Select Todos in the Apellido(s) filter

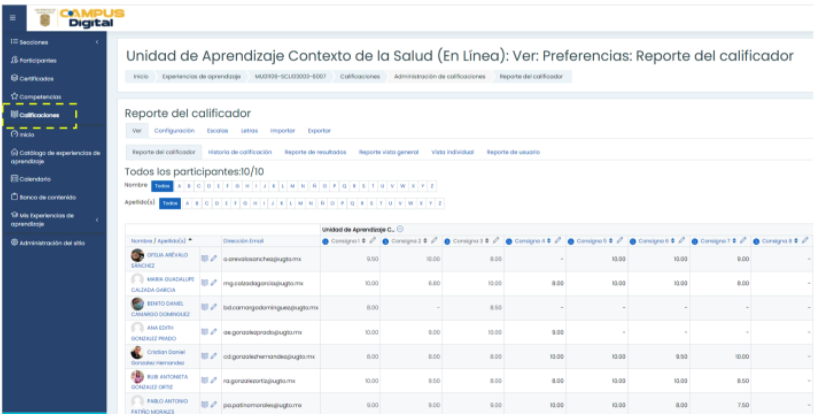[x=170, y=204]
